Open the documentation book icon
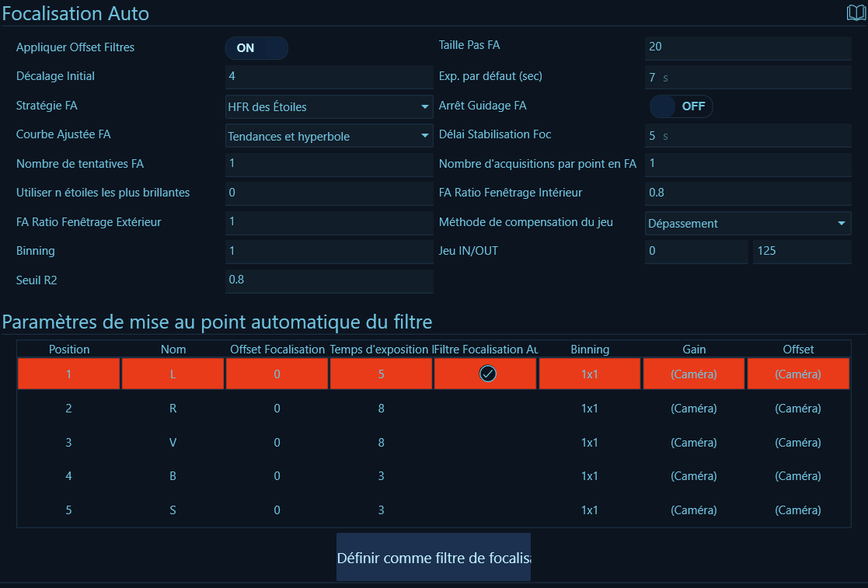Image resolution: width=868 pixels, height=588 pixels. (x=856, y=13)
